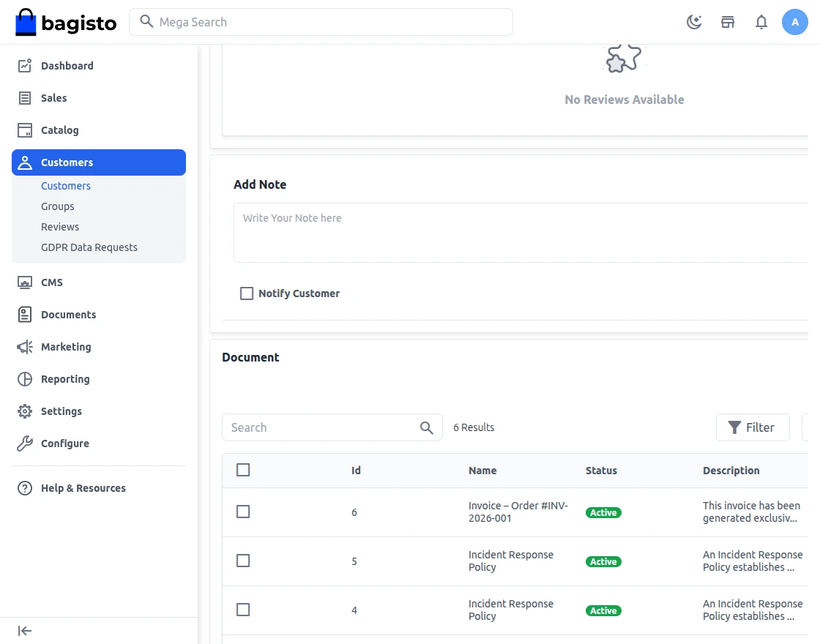Click into the Mega Search field
The height and width of the screenshot is (644, 820).
click(x=321, y=22)
